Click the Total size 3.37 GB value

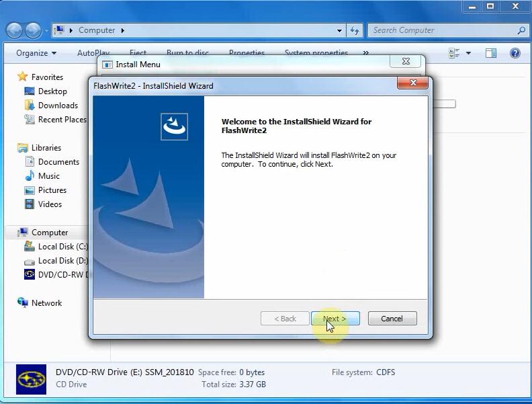253,385
